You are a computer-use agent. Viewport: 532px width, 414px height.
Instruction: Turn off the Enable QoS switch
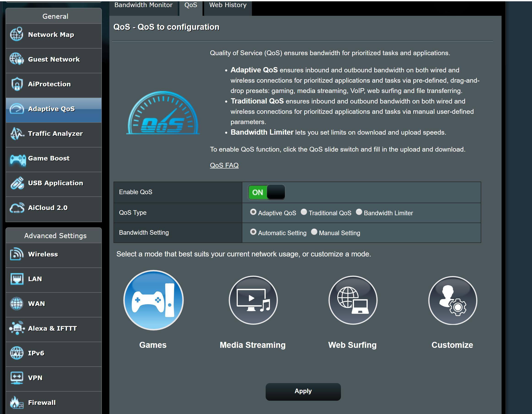266,192
